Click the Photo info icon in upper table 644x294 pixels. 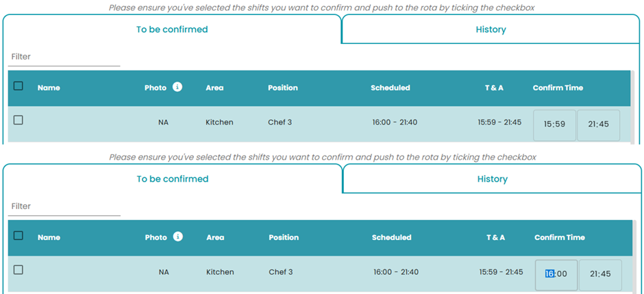pos(177,87)
